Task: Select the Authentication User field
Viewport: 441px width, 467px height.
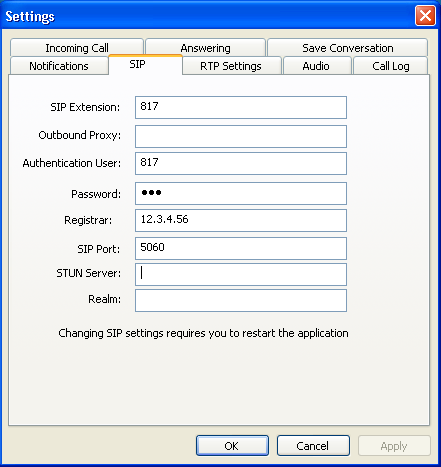Action: tap(241, 163)
